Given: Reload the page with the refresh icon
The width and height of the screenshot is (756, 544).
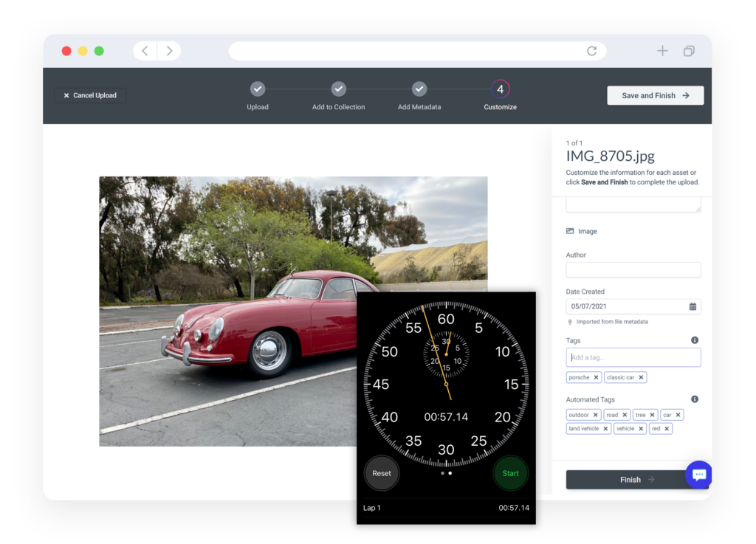Looking at the screenshot, I should (591, 51).
